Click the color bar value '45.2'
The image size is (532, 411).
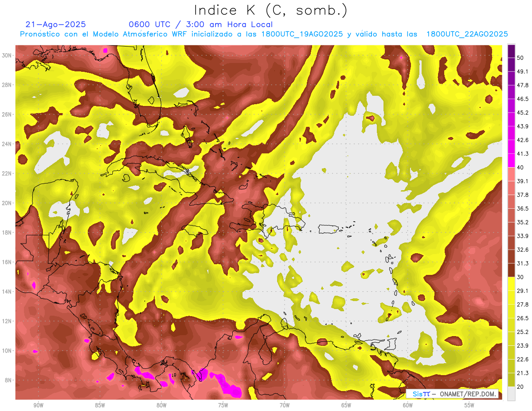[522, 113]
